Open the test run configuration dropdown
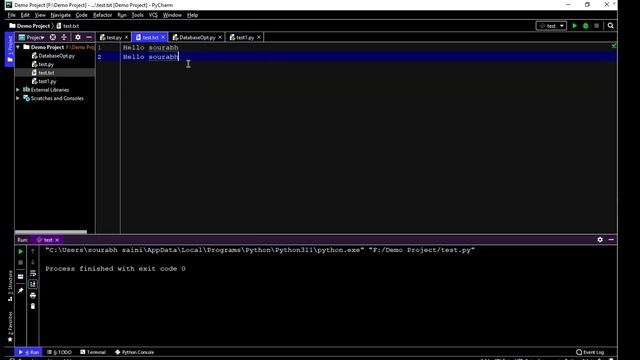 pyautogui.click(x=551, y=26)
